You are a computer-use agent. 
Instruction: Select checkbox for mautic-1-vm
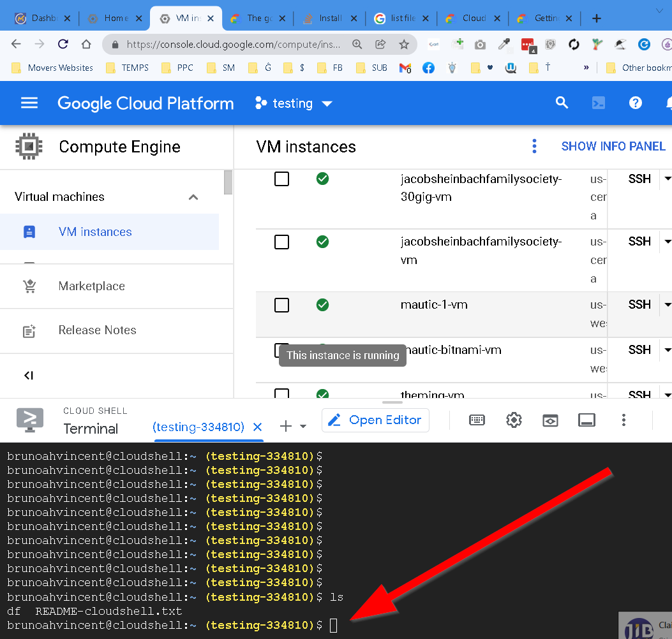(x=281, y=305)
